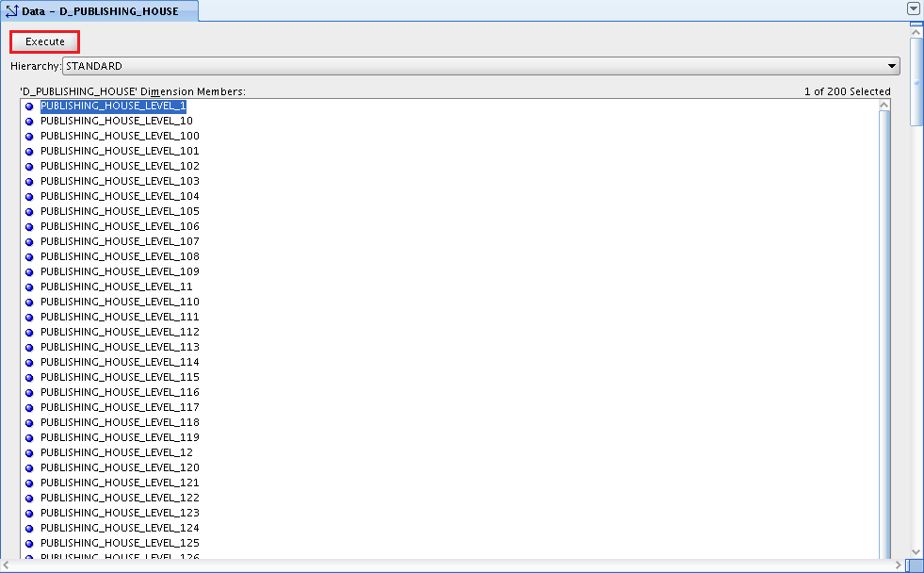The height and width of the screenshot is (573, 924).
Task: Select the PUBLISHING_HOUSE_LEVEL_1 member
Action: point(113,106)
